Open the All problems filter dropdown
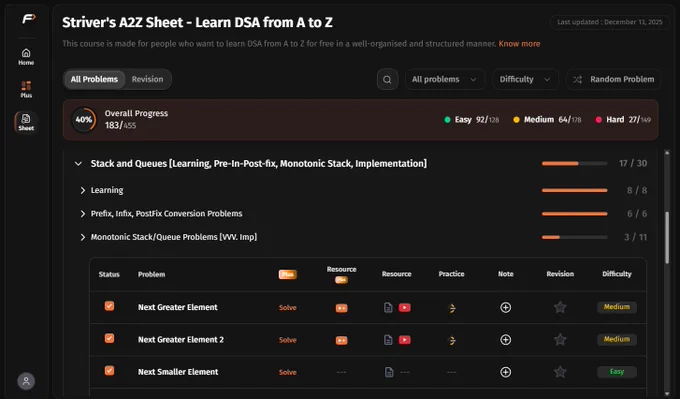680x399 pixels. click(x=445, y=79)
